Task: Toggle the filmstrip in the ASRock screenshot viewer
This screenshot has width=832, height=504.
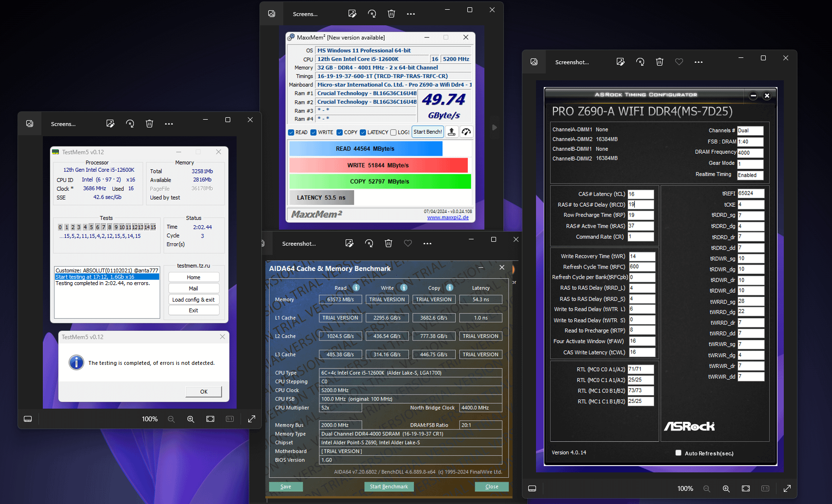Action: pos(532,488)
